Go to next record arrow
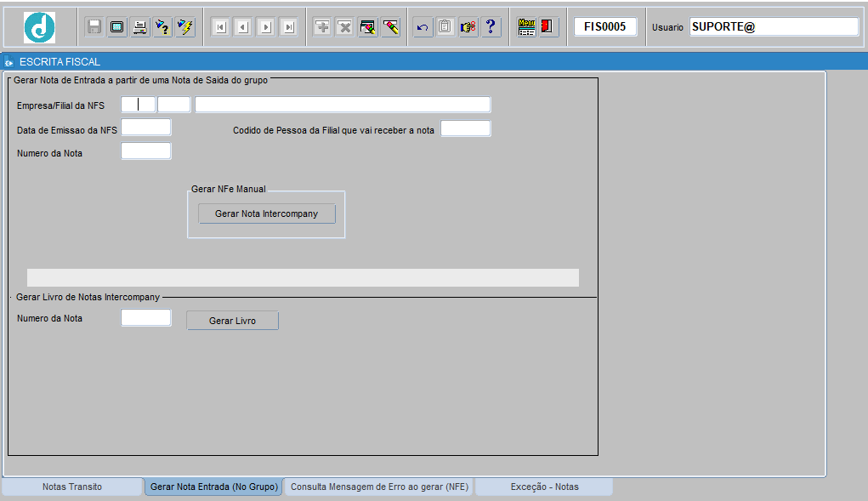868x501 pixels. (x=266, y=27)
